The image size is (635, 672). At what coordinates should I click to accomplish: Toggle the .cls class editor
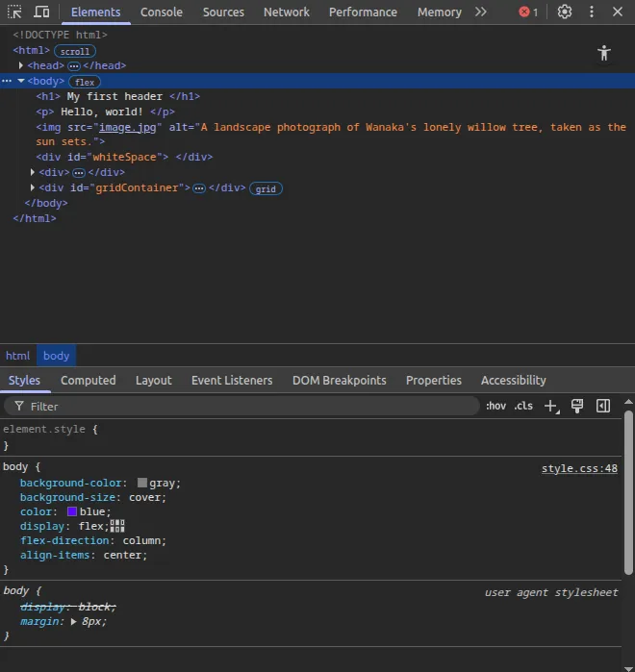523,406
